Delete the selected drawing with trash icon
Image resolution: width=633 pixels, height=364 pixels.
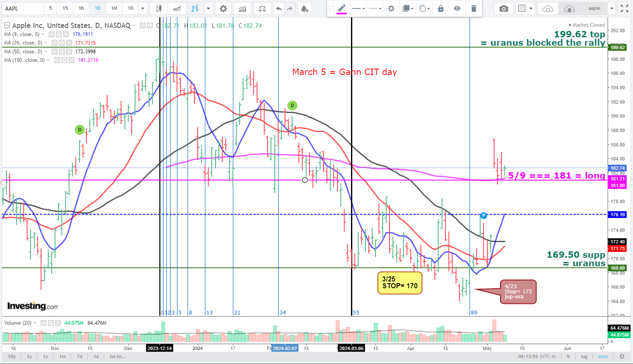(473, 8)
